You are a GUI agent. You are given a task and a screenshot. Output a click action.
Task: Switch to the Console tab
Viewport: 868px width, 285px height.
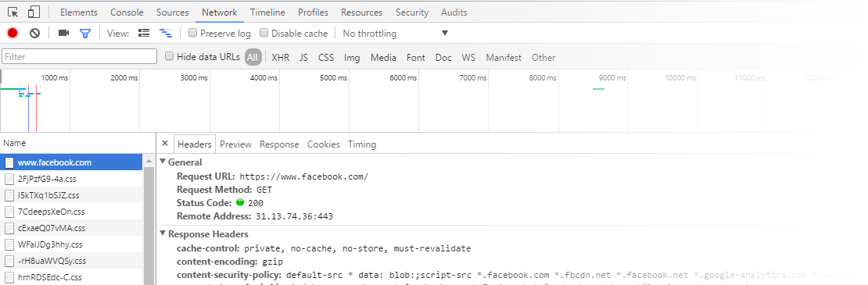point(127,12)
